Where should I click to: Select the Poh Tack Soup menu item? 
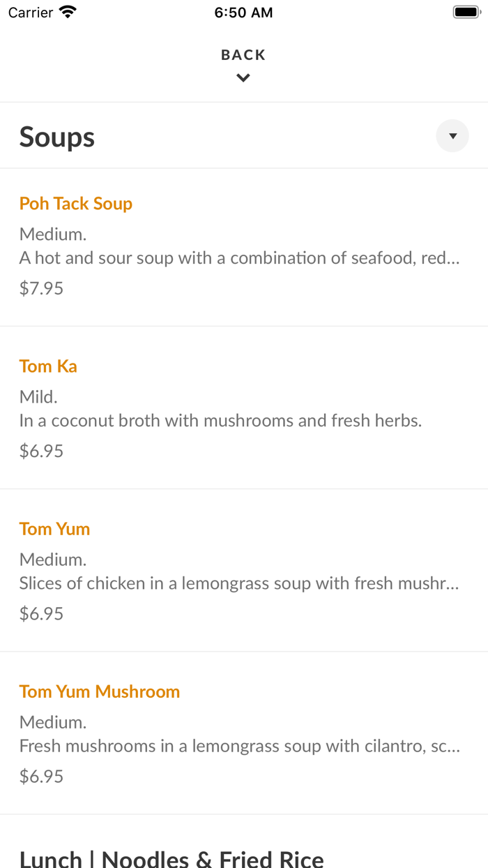click(x=75, y=203)
